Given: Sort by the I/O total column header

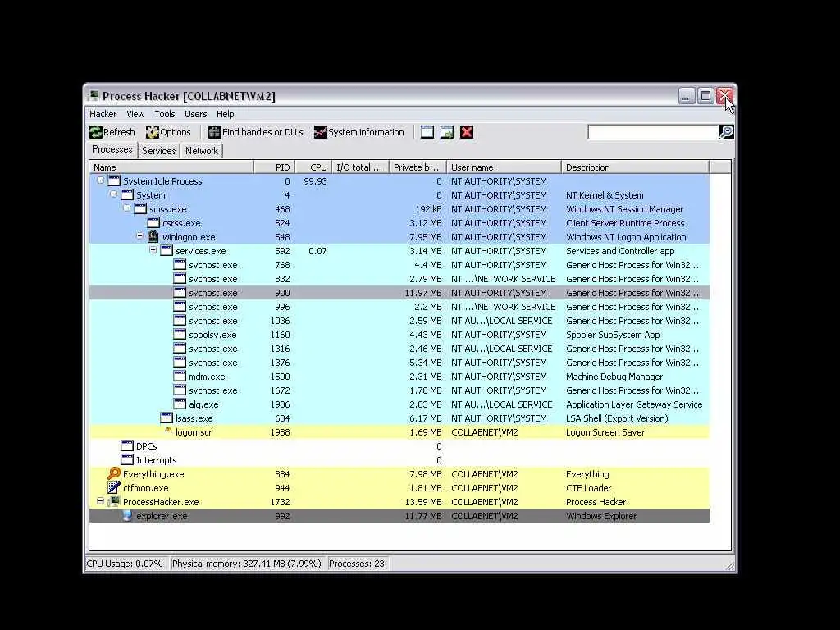Looking at the screenshot, I should coord(361,167).
